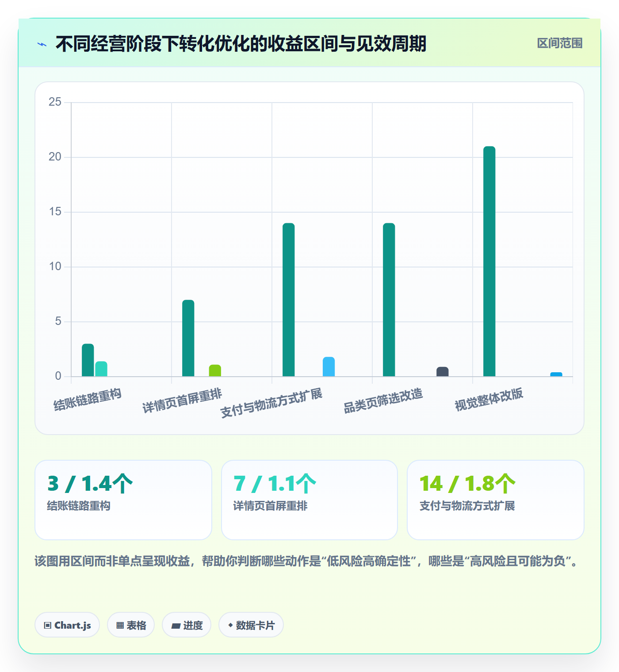Click the light turquoise bar for 结账链路重构
The image size is (619, 672).
click(101, 369)
